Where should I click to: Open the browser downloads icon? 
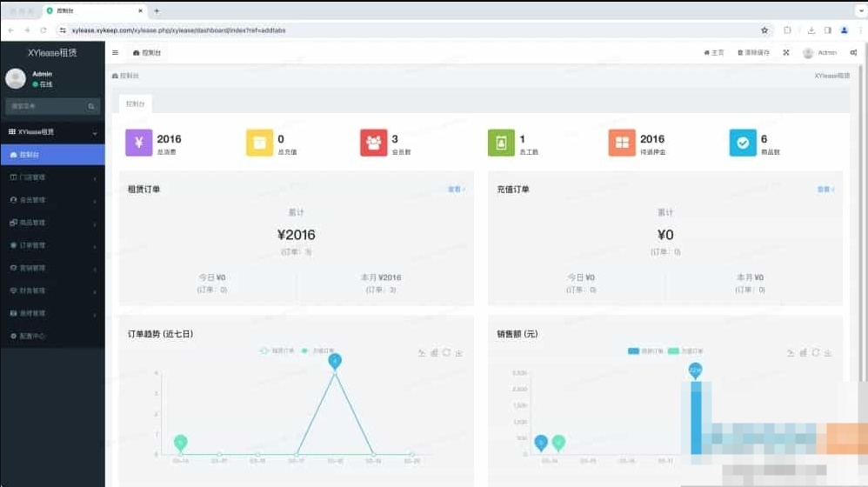coord(811,30)
